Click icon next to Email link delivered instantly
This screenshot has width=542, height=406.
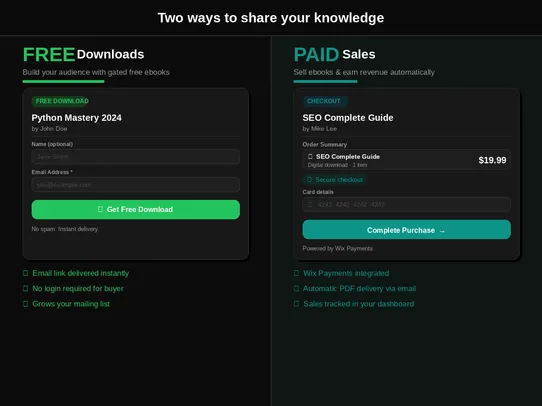25,273
